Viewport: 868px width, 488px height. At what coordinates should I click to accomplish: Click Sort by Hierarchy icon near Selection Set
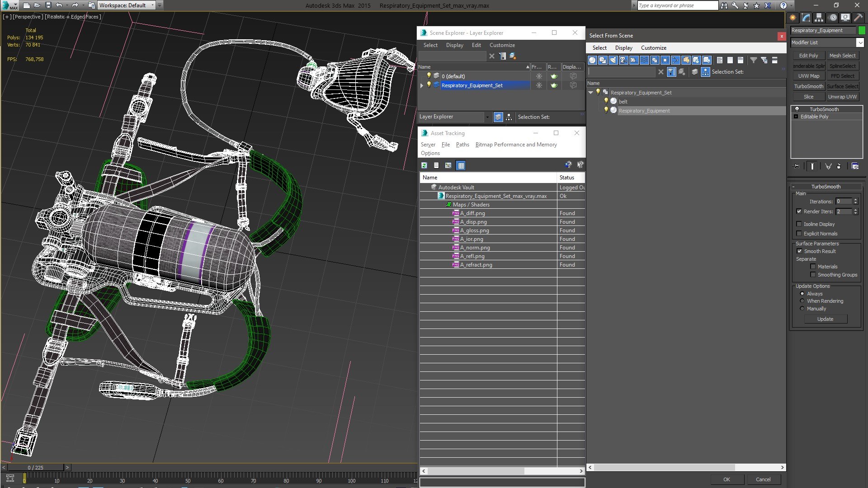705,72
